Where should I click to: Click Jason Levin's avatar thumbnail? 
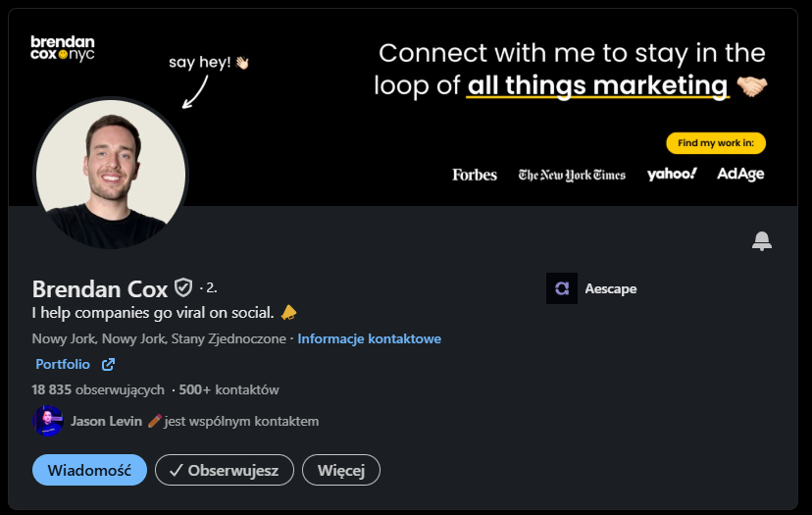click(48, 421)
